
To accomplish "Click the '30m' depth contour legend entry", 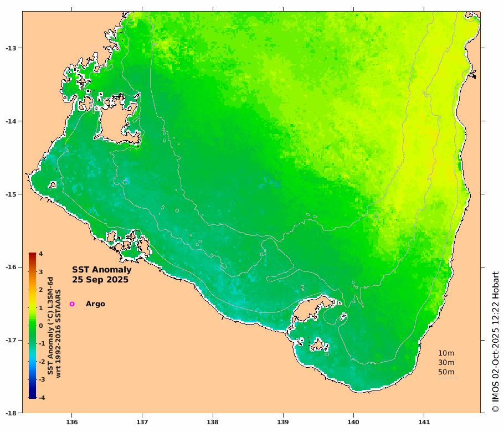I will pos(446,363).
